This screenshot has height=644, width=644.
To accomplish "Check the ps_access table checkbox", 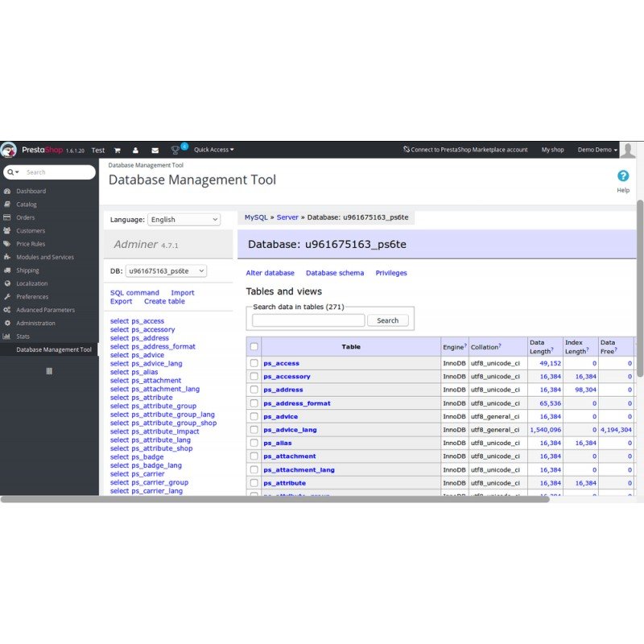I will coord(254,363).
